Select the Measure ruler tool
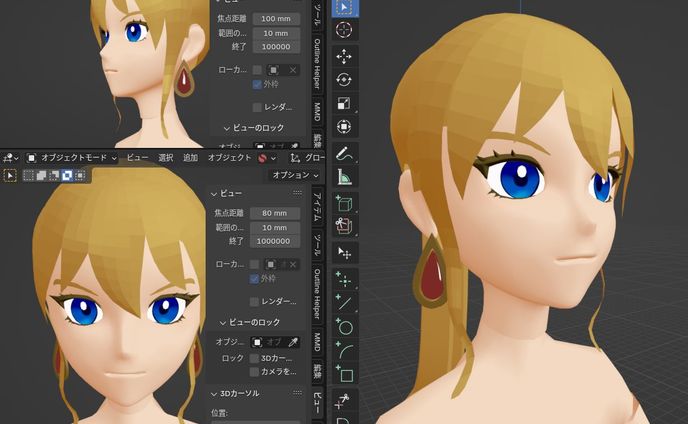This screenshot has width=688, height=424. (344, 177)
